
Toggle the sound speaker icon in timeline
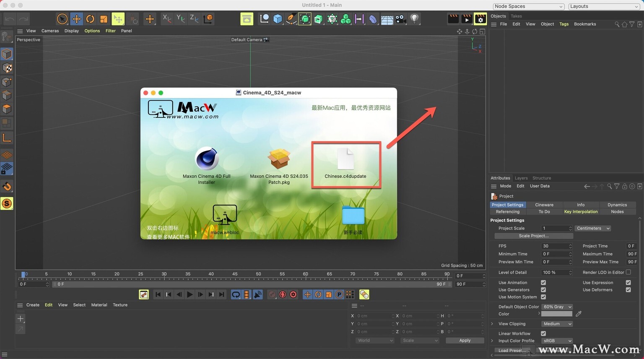point(258,294)
